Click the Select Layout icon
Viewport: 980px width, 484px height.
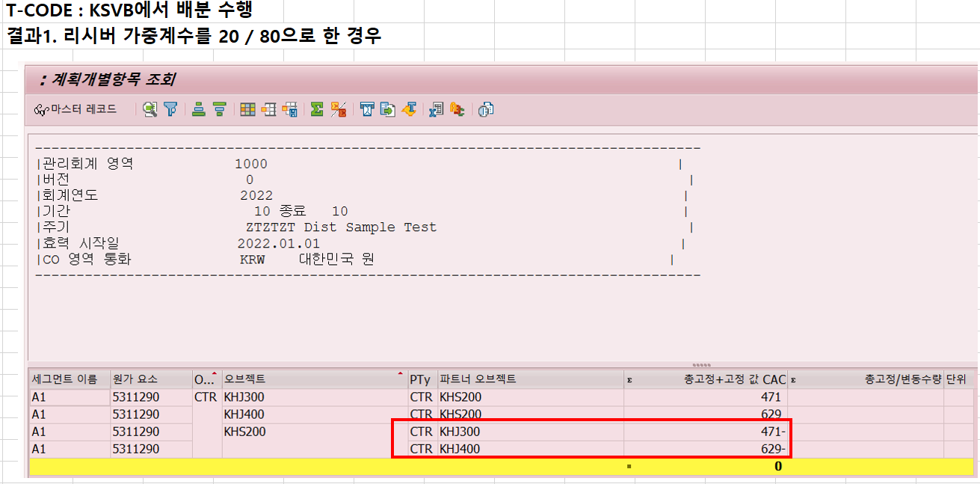pyautogui.click(x=268, y=109)
